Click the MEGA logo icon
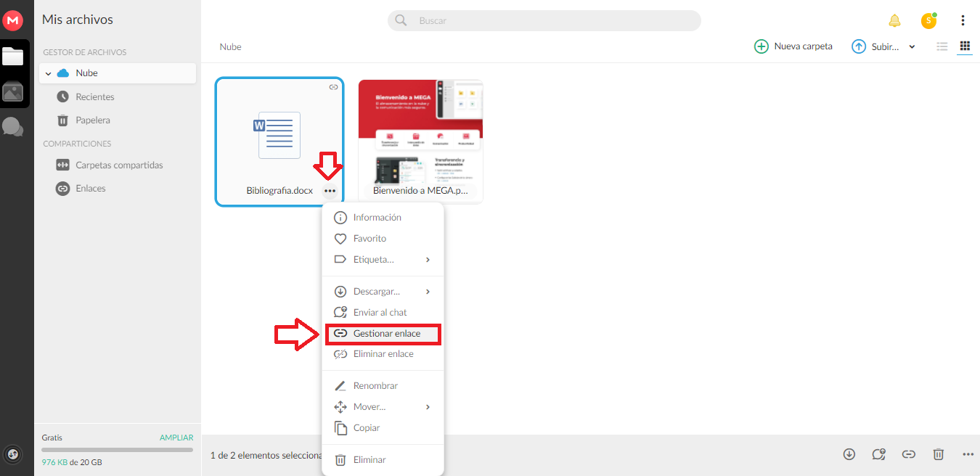The height and width of the screenshot is (476, 980). 12,21
